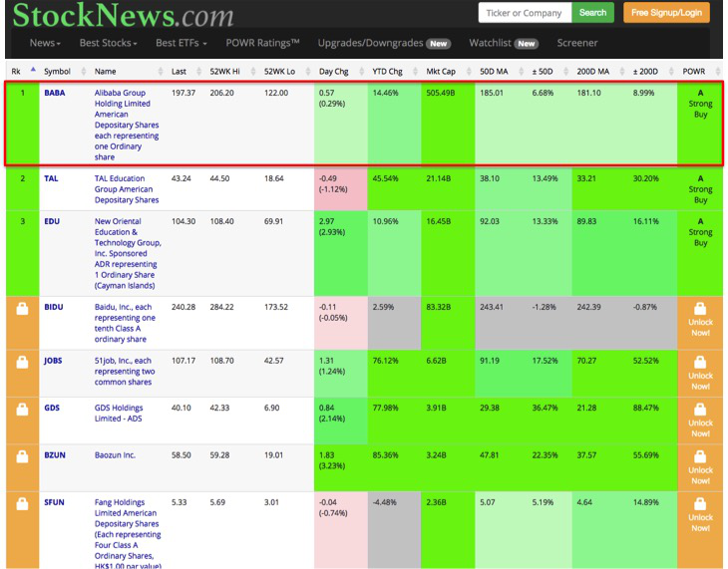Open the Screener page

coord(577,43)
